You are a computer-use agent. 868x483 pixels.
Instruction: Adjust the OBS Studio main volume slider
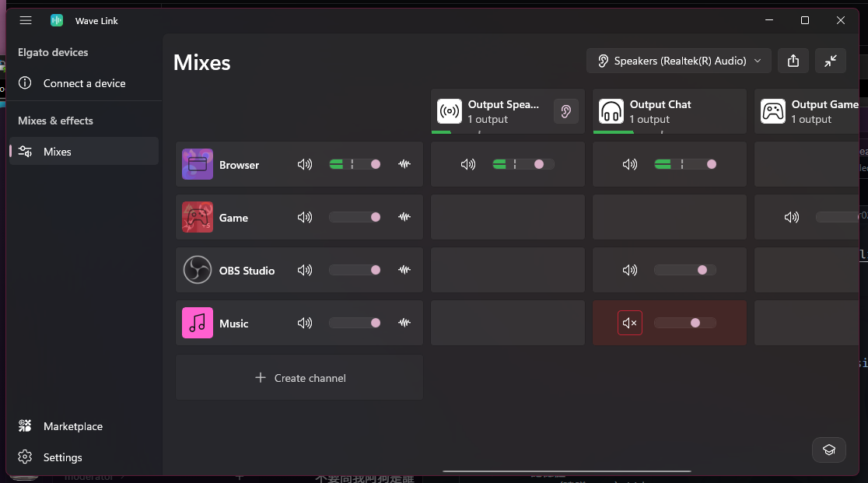click(x=355, y=270)
